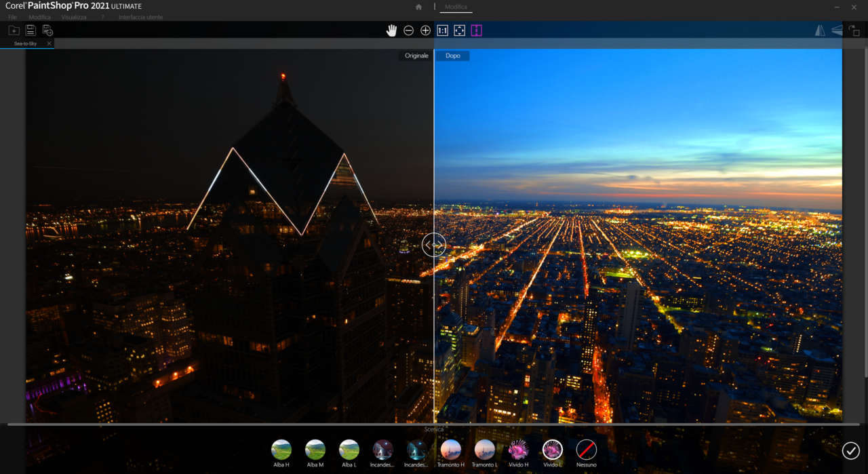868x474 pixels.
Task: Select the Pan hand tool
Action: [391, 31]
